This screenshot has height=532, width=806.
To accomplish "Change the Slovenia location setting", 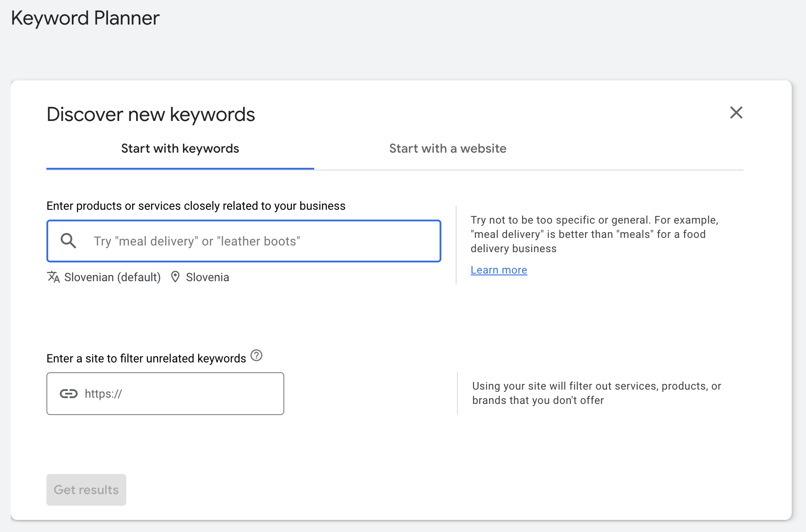I will click(x=208, y=277).
